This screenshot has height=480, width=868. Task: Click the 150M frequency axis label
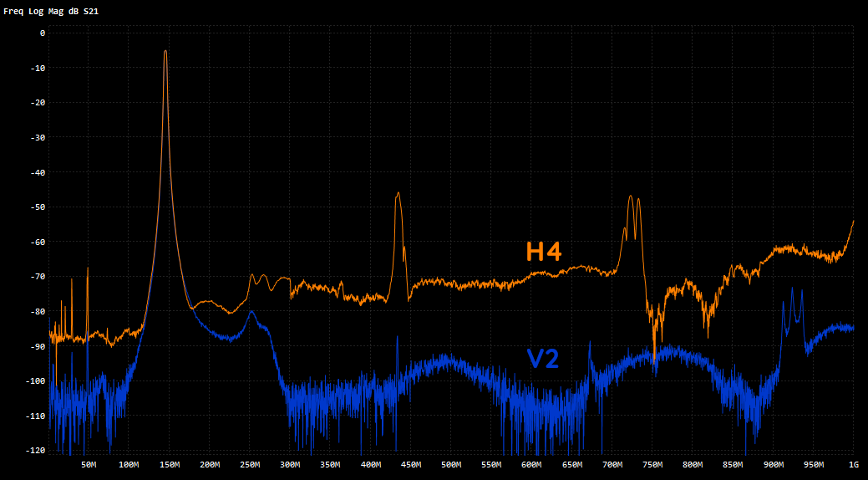tap(170, 464)
